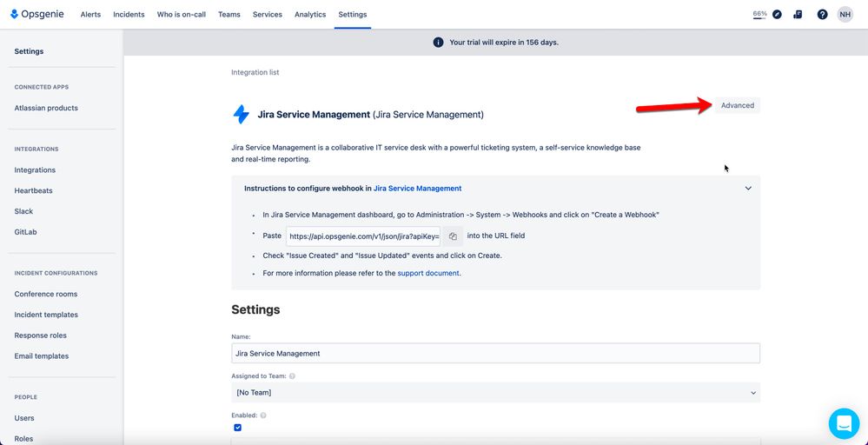Image resolution: width=868 pixels, height=445 pixels.
Task: Open the support document link
Action: click(x=428, y=273)
